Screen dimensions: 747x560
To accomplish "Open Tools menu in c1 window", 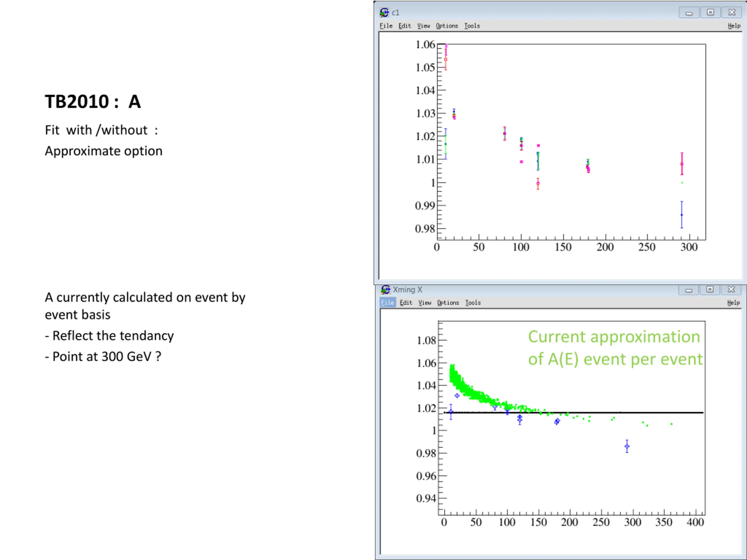I will pos(472,26).
